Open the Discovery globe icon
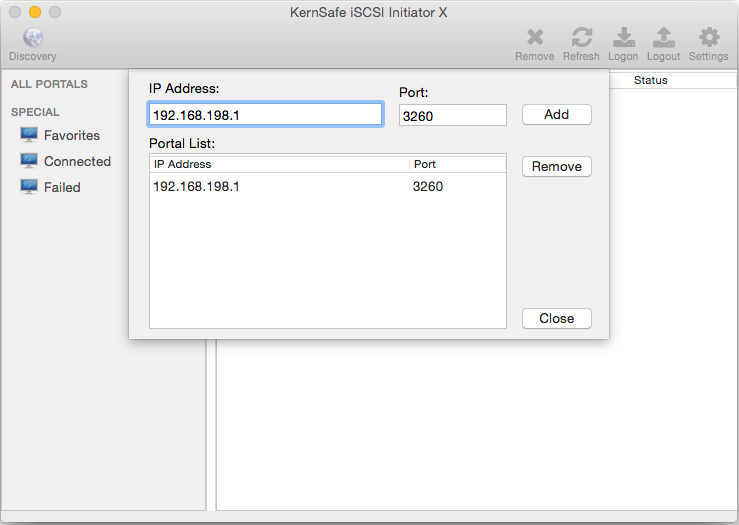Screen dimensions: 739x525 click(x=33, y=37)
